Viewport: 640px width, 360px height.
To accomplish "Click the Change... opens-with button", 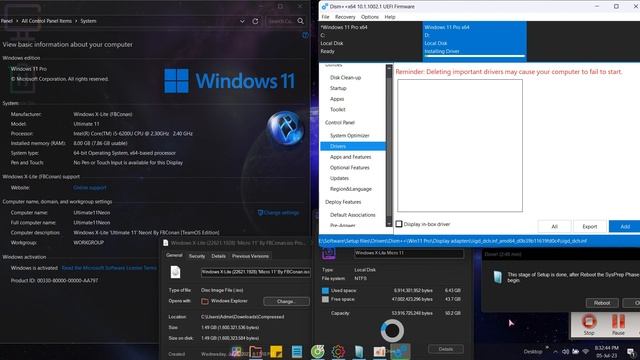I will tap(286, 301).
